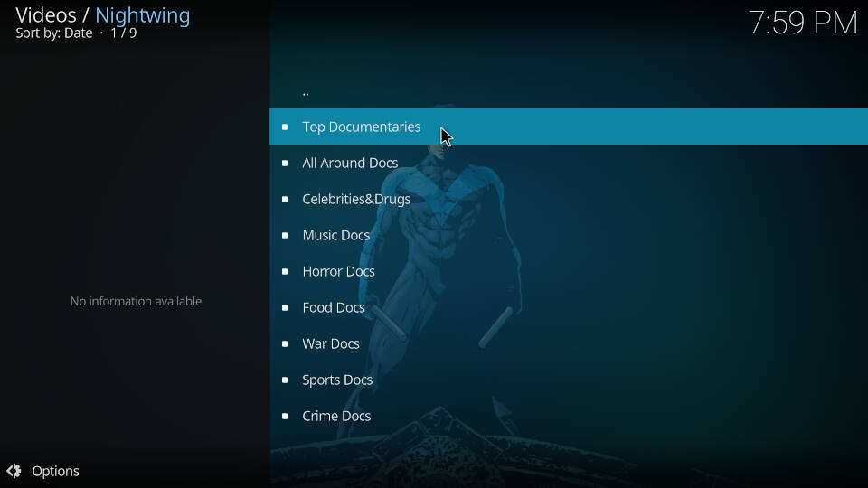The width and height of the screenshot is (868, 488).
Task: Click the 7:59 PM clock
Action: tap(803, 23)
